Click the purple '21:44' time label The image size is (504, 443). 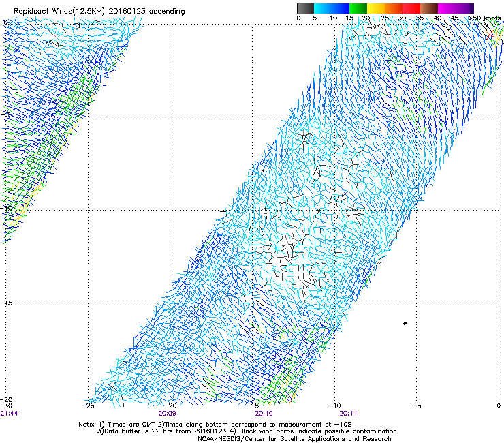click(10, 414)
